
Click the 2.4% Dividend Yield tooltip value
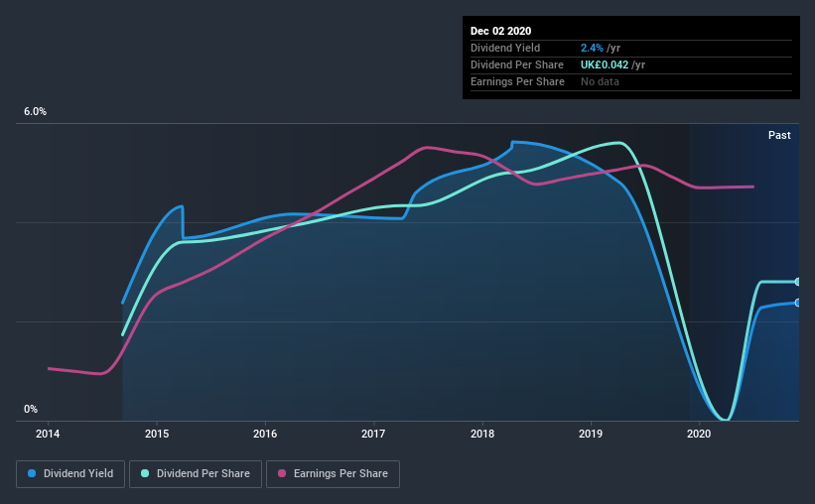[x=592, y=48]
